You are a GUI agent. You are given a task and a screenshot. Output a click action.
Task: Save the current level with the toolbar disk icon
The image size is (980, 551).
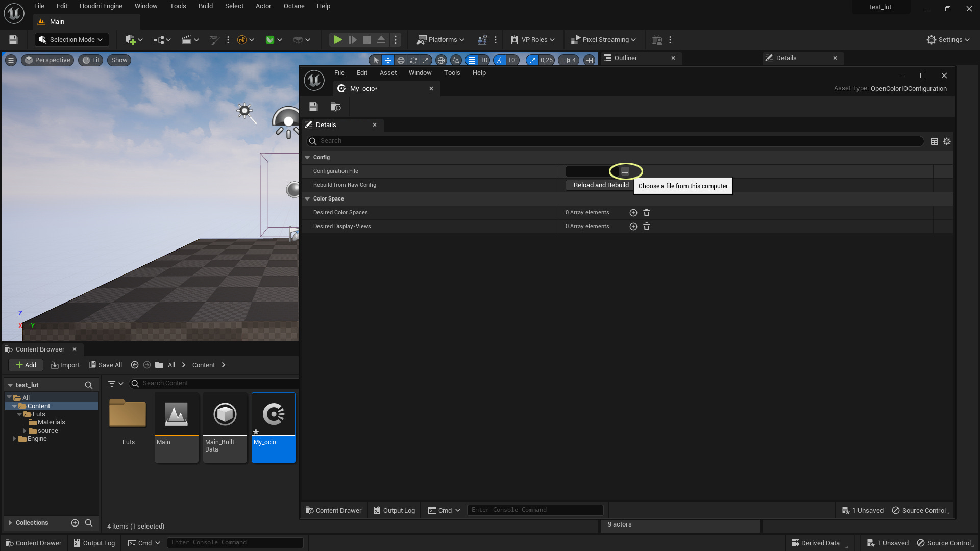(13, 40)
